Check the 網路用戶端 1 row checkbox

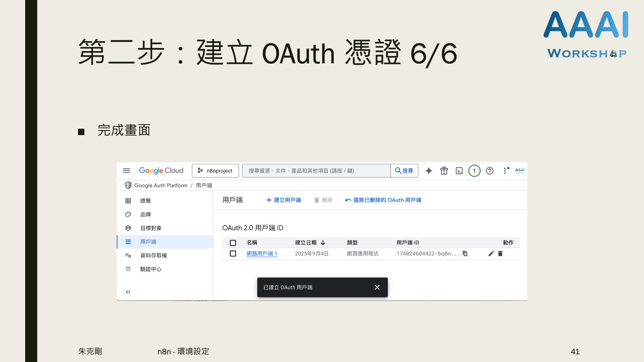tap(233, 253)
